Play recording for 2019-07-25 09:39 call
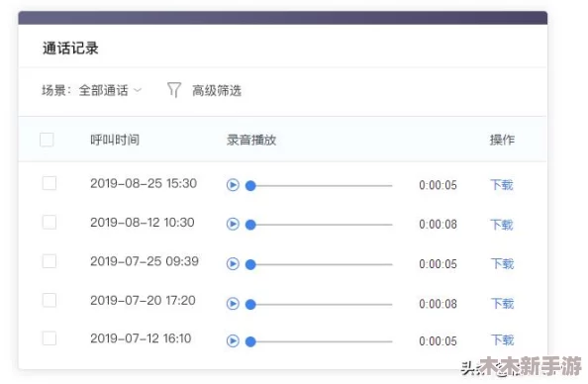 [x=233, y=263]
